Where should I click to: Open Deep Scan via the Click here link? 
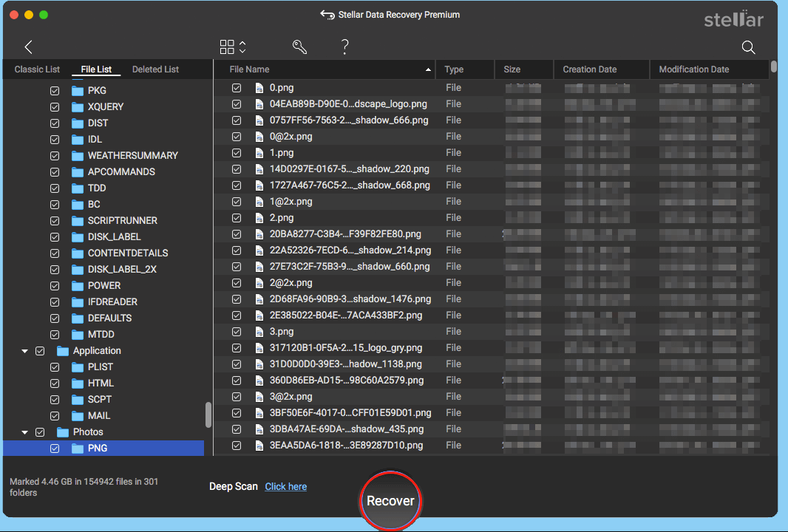click(285, 486)
